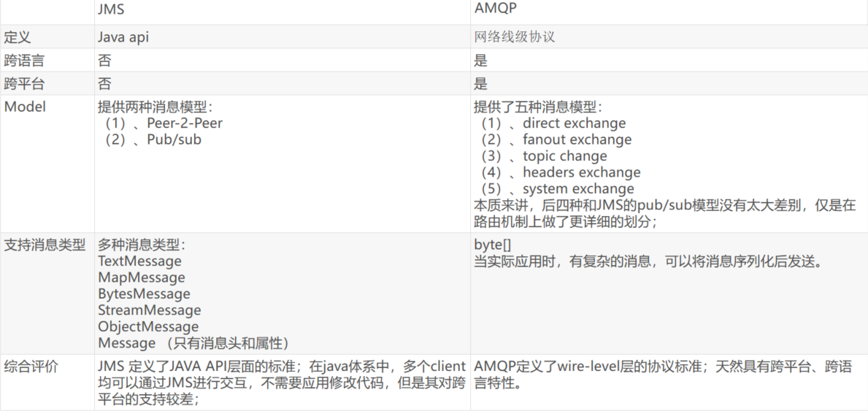
Task: Click the fanout exchange line
Action: click(x=556, y=139)
